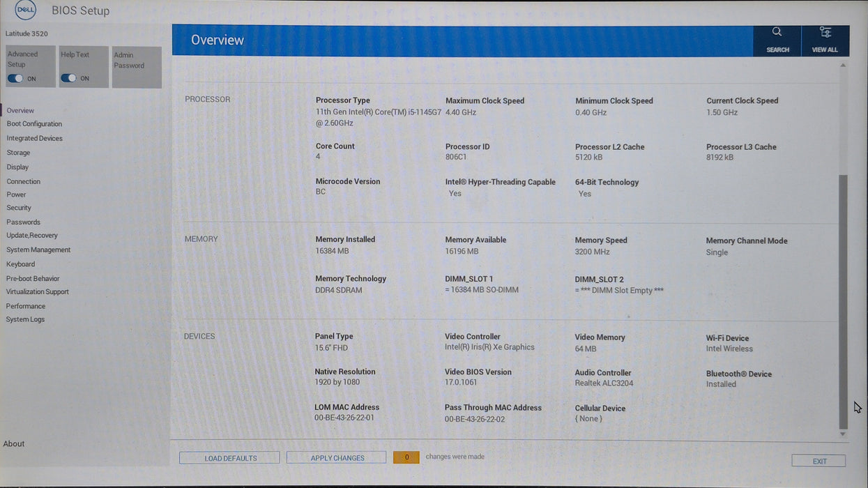Click the Load Defaults button
868x488 pixels.
(x=229, y=458)
